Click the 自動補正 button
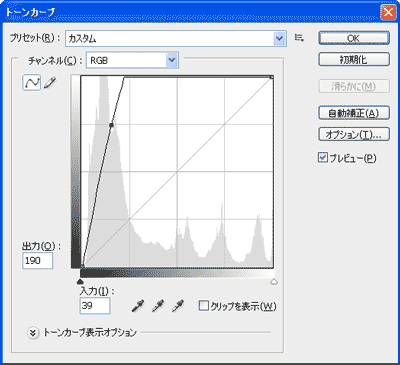The image size is (400, 365). [354, 113]
